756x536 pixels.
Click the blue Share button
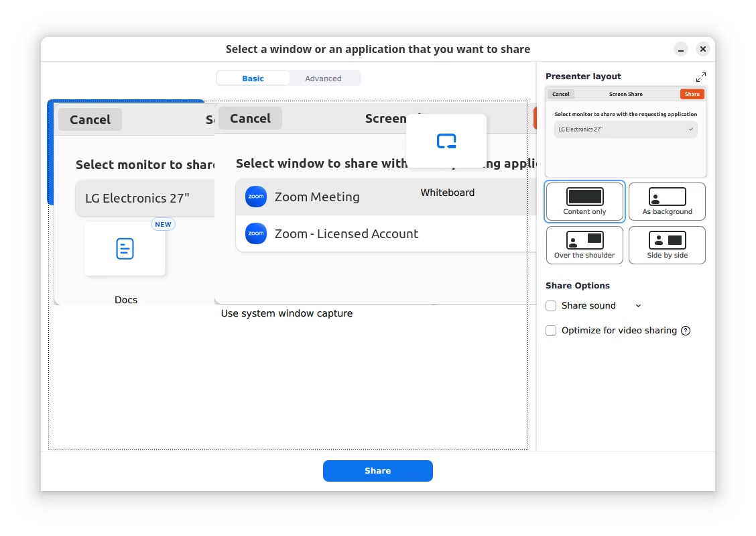pyautogui.click(x=377, y=470)
